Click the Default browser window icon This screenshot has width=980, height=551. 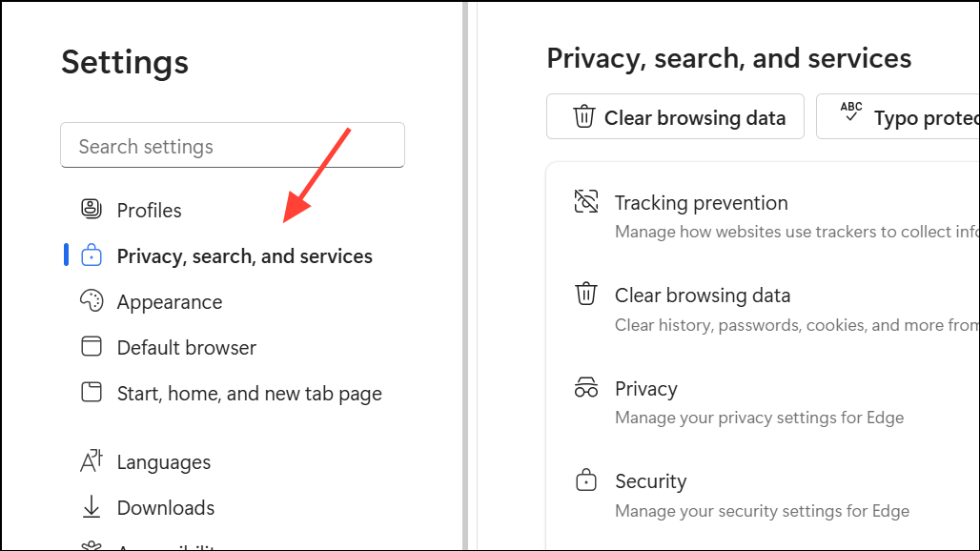(x=92, y=347)
